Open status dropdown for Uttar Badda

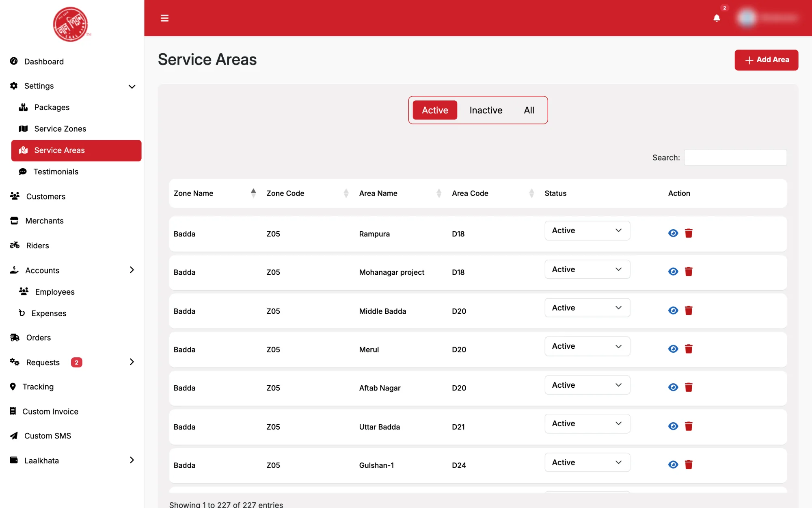pyautogui.click(x=587, y=423)
